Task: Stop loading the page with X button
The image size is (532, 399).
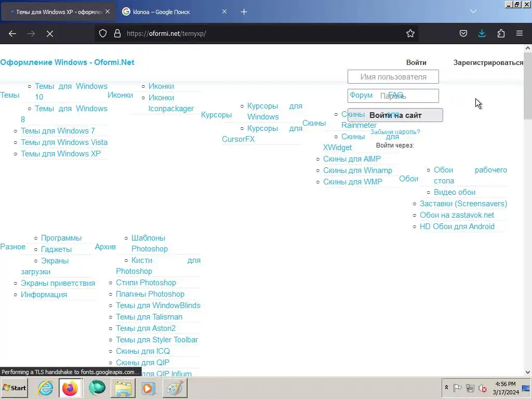Action: 50,34
